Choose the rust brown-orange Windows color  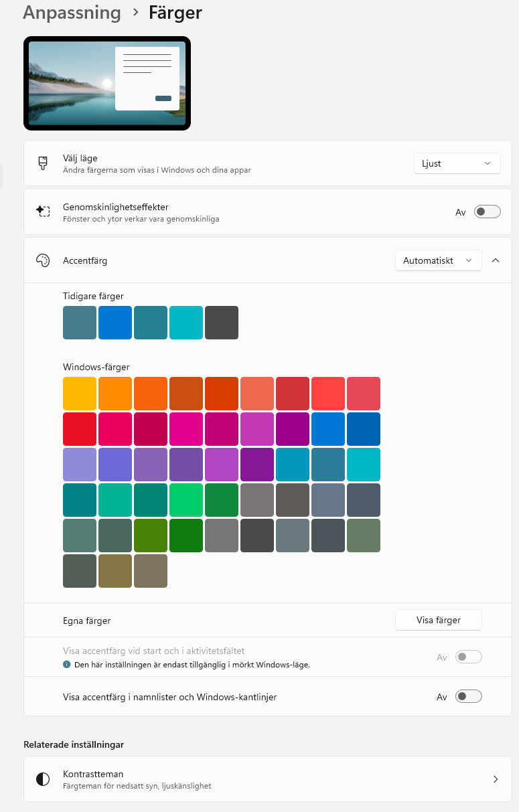(x=186, y=394)
